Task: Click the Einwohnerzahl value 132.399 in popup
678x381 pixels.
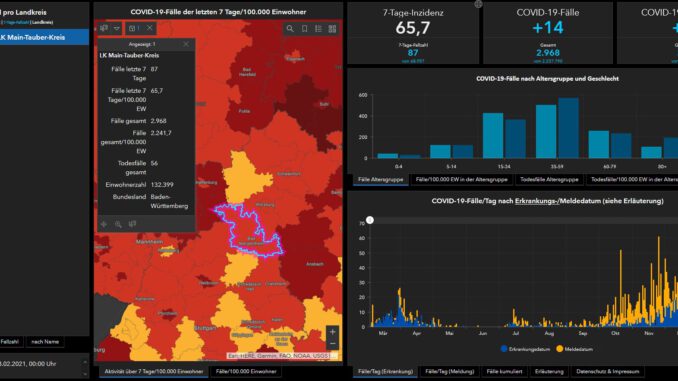Action: tap(162, 185)
